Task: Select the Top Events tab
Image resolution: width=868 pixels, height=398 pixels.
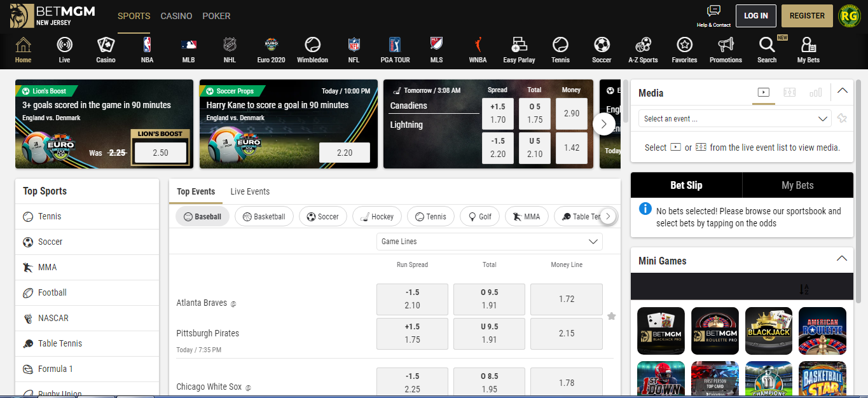Action: [x=196, y=191]
